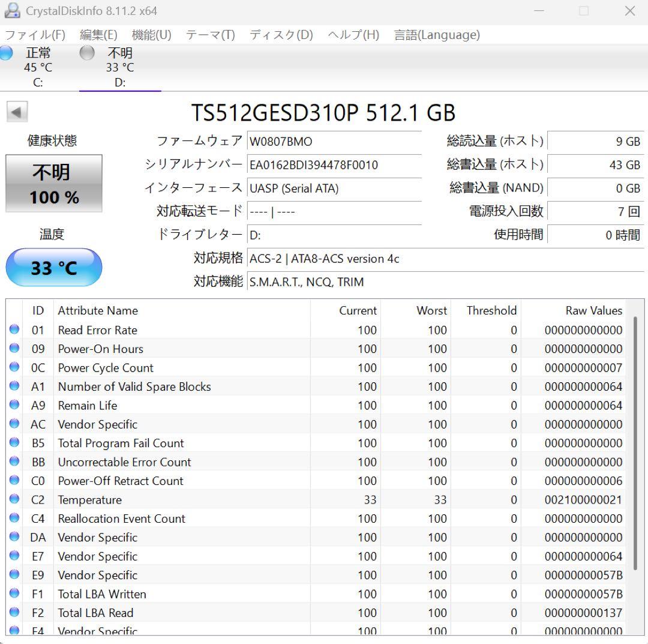The width and height of the screenshot is (648, 644).
Task: Click status dot of Total LBA Read row
Action: coord(14,612)
